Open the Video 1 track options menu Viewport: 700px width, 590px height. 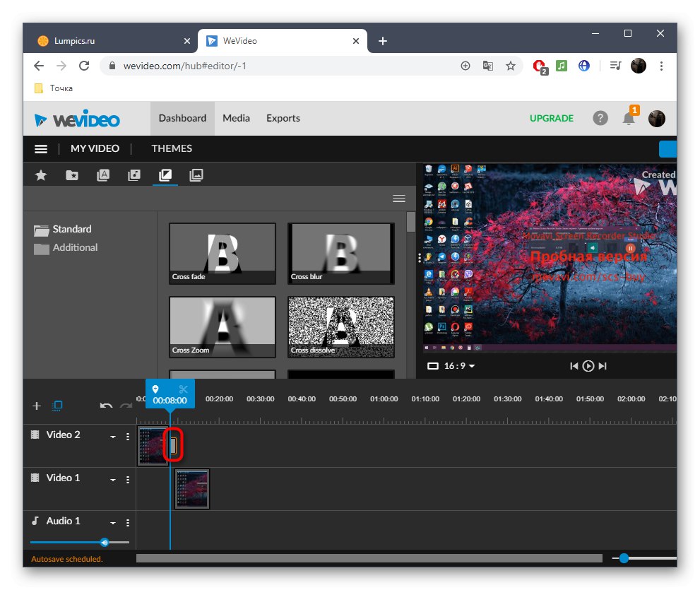tap(127, 479)
